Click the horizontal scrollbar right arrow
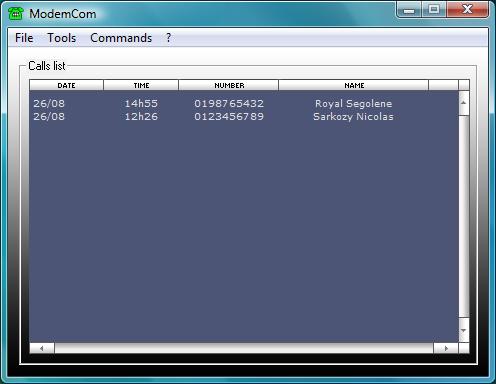This screenshot has width=496, height=384. tap(446, 348)
